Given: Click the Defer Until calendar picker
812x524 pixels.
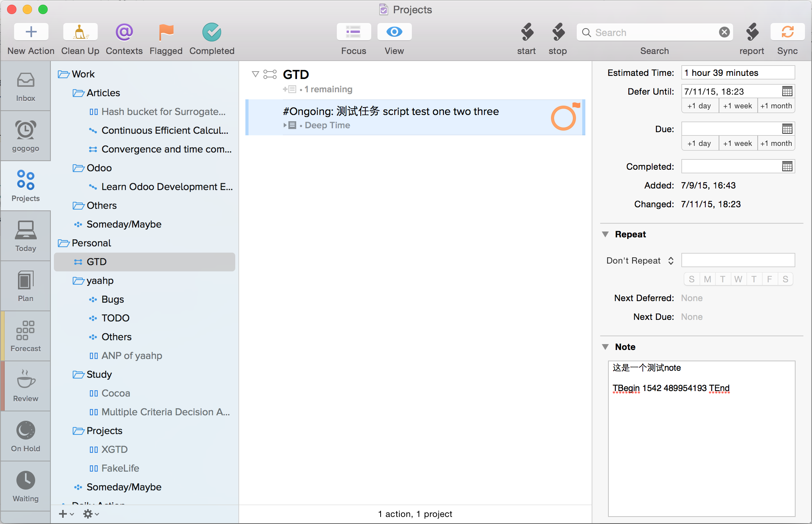Looking at the screenshot, I should [x=787, y=91].
